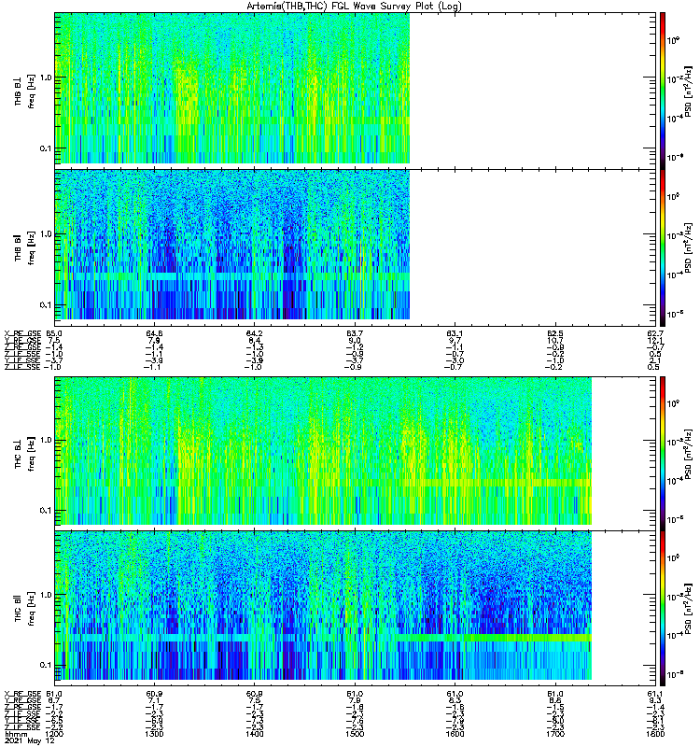Click the 1200 time tick label
The image size is (700, 747).
click(54, 734)
